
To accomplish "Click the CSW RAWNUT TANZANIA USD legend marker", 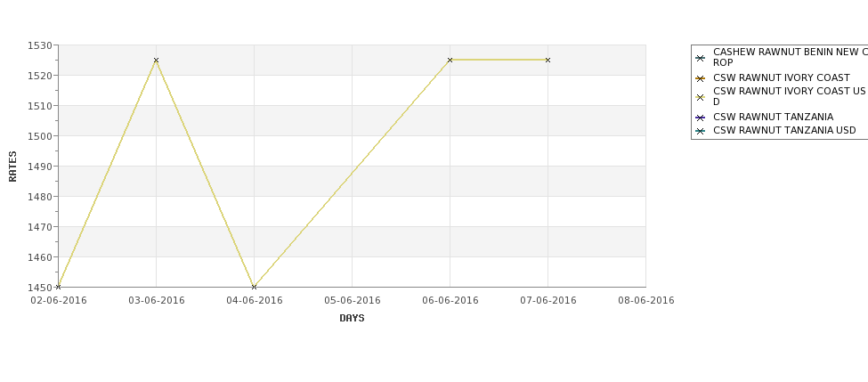I will (x=701, y=131).
